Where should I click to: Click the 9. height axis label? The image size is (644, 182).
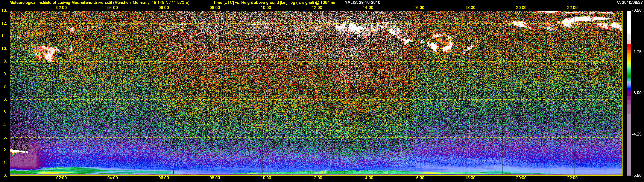click(5, 61)
